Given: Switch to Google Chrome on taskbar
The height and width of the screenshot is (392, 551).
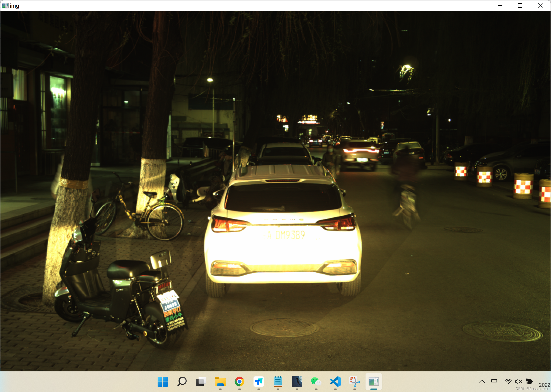Looking at the screenshot, I should tap(239, 382).
